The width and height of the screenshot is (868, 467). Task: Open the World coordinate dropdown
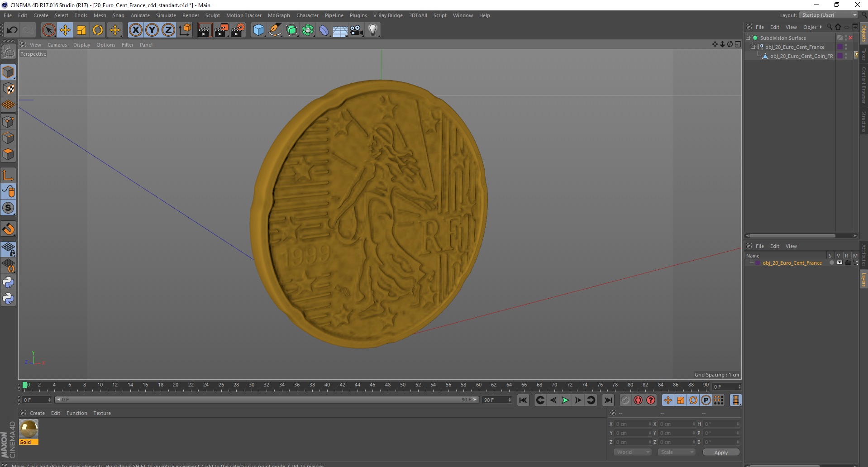(x=633, y=452)
